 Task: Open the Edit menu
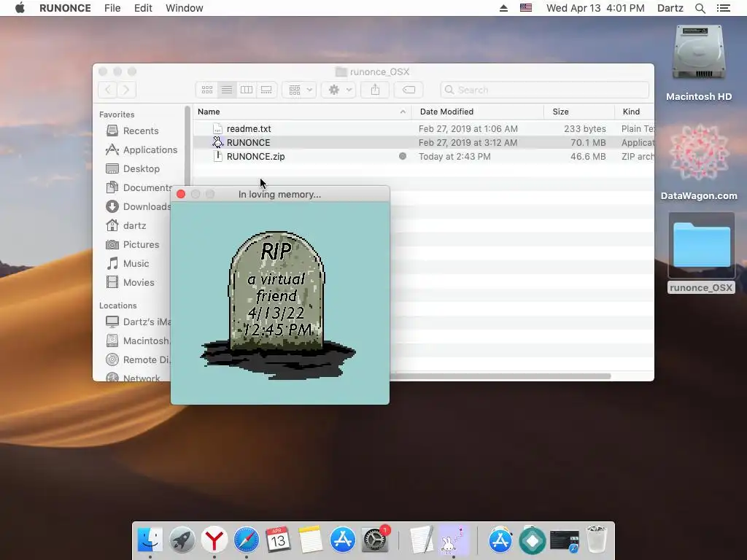[143, 8]
